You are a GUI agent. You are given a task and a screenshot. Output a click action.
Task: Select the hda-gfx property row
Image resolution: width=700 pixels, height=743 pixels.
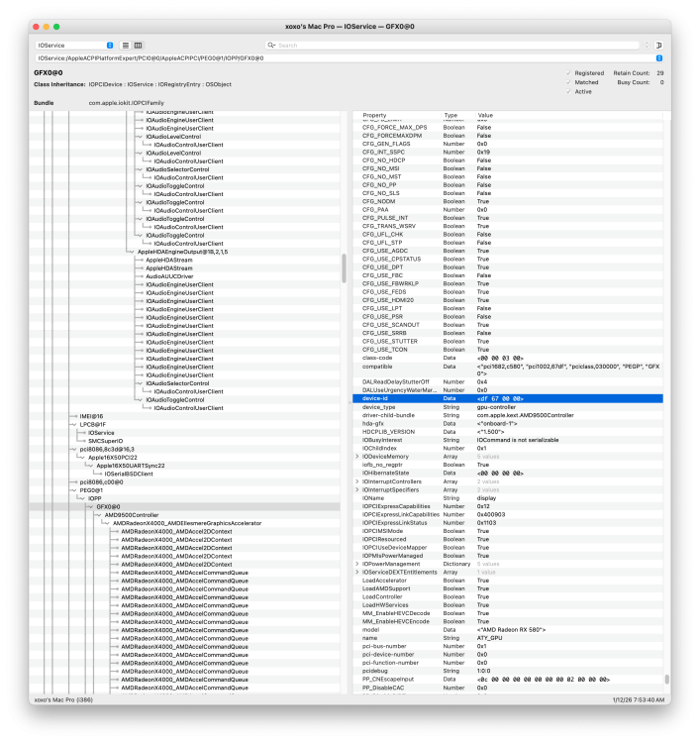pyautogui.click(x=508, y=424)
